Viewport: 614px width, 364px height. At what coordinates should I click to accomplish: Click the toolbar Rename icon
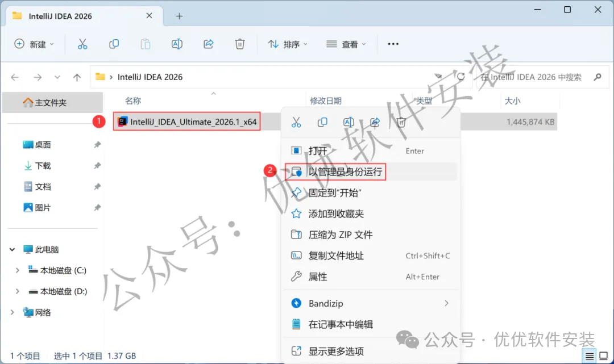point(177,44)
